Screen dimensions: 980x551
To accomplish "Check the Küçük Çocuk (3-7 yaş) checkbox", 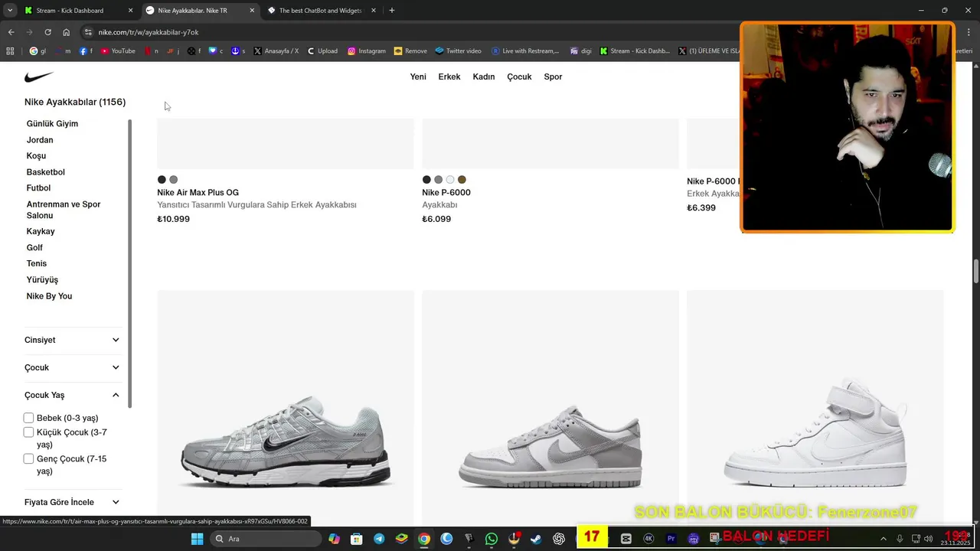I will [x=28, y=432].
